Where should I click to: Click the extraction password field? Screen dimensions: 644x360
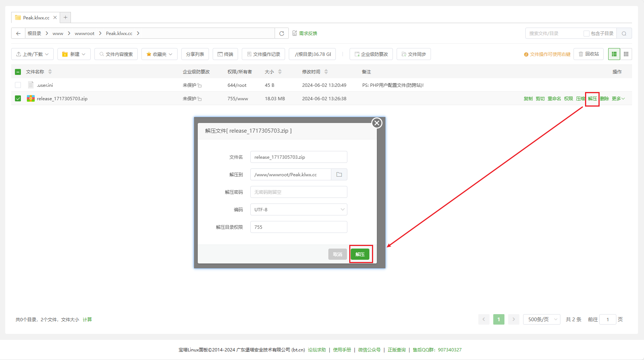[x=299, y=192]
